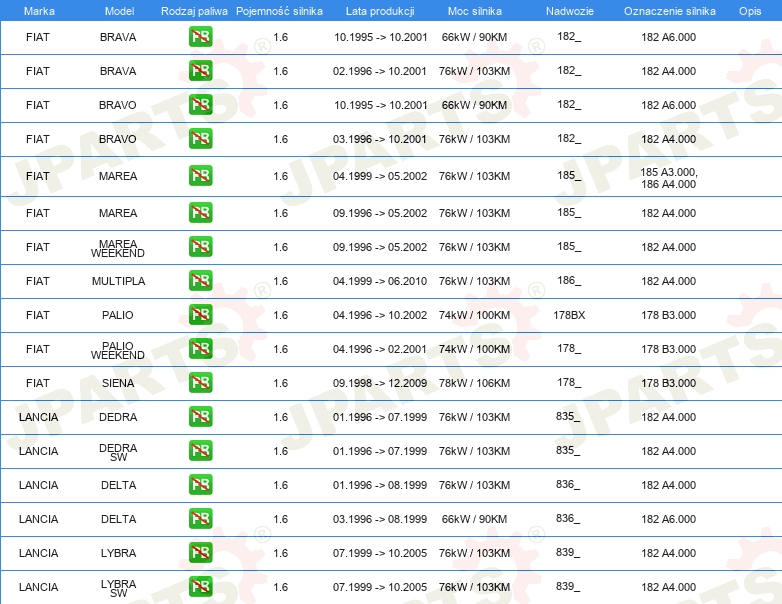782x604 pixels.
Task: Click fuel icon in Brava 02.1996 row
Action: (x=200, y=70)
